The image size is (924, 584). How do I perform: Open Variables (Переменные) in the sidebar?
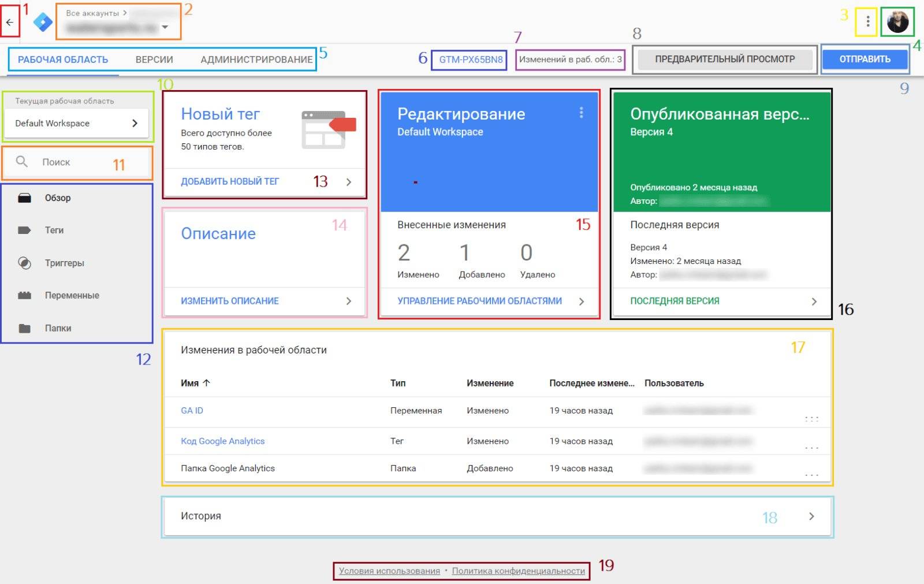[72, 296]
